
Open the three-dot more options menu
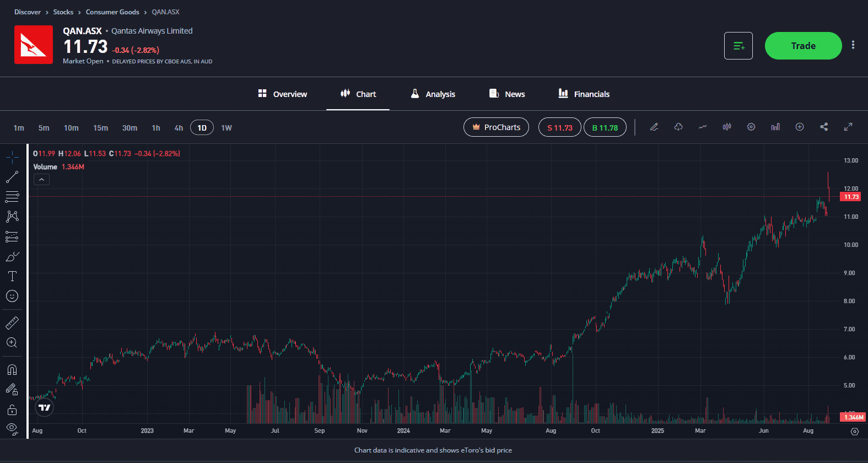click(853, 45)
